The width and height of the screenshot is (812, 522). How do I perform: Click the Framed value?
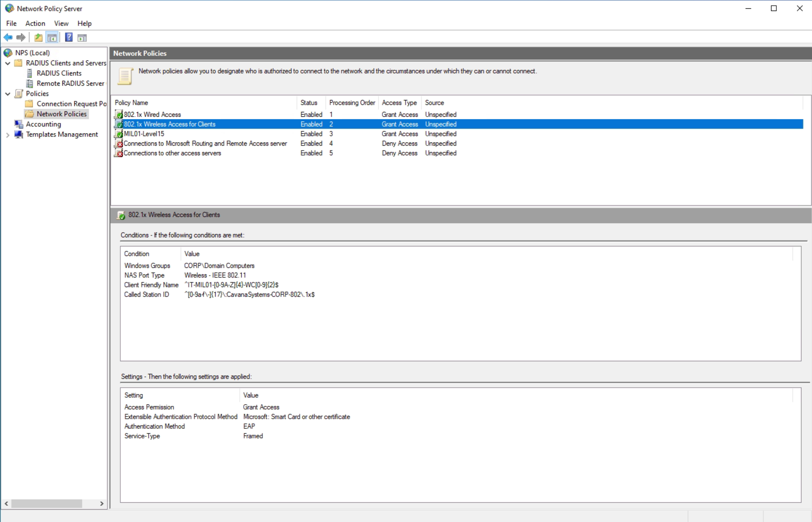[x=253, y=436]
